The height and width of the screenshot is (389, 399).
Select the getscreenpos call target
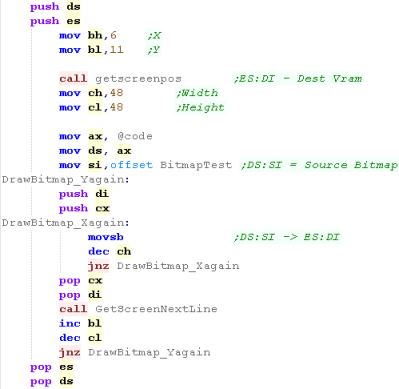pyautogui.click(x=138, y=79)
